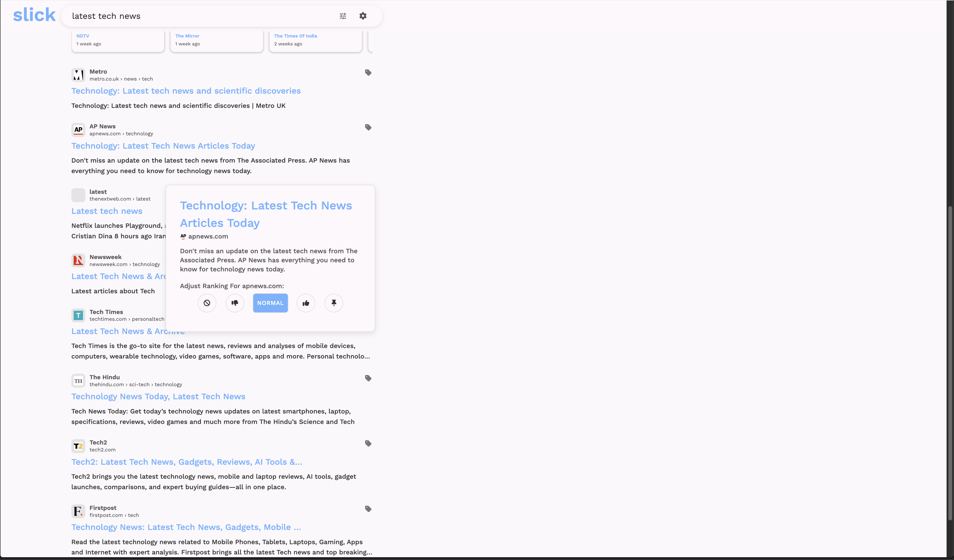Click techtimes.com › personaltech breadcrumb
Image resolution: width=954 pixels, height=560 pixels.
click(127, 319)
